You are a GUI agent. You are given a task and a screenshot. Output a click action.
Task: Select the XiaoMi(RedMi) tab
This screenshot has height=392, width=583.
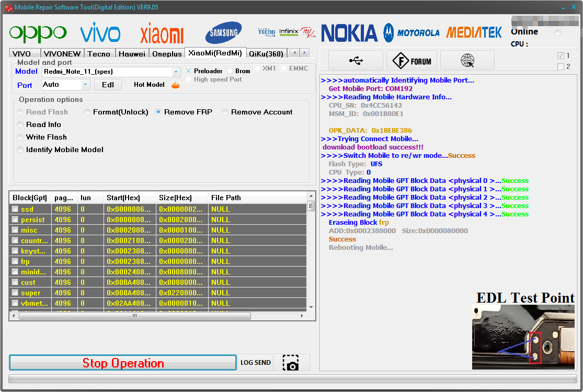[215, 53]
